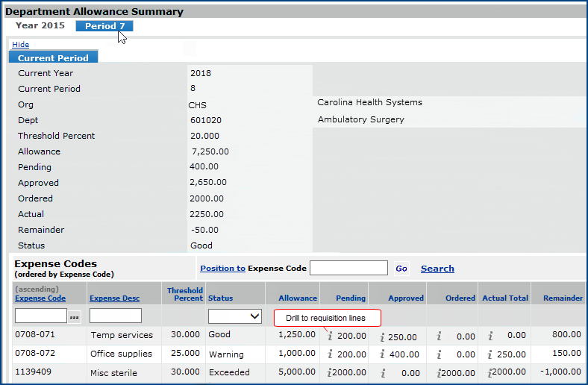The width and height of the screenshot is (588, 385).
Task: Sort by Expense Desc column header
Action: pos(114,298)
